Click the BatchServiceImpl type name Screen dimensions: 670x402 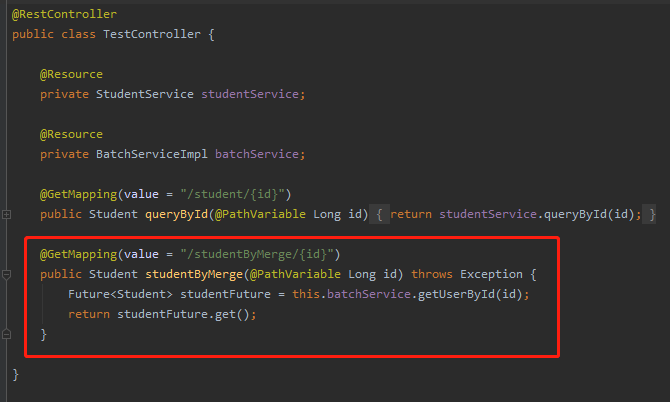pyautogui.click(x=152, y=154)
